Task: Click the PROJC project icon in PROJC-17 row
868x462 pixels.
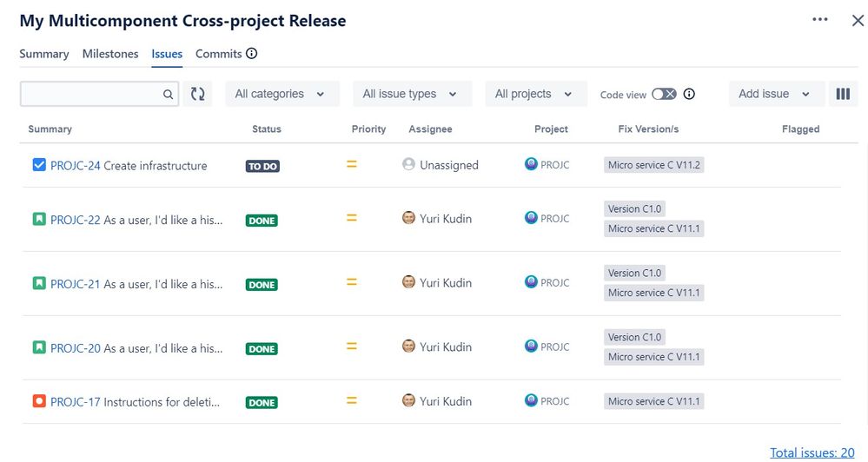Action: click(531, 400)
